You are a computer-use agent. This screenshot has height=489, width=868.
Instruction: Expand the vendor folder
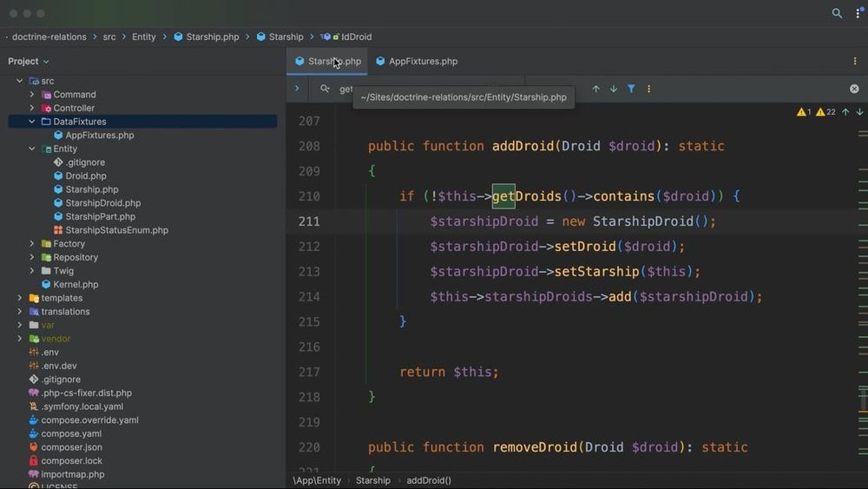(20, 339)
